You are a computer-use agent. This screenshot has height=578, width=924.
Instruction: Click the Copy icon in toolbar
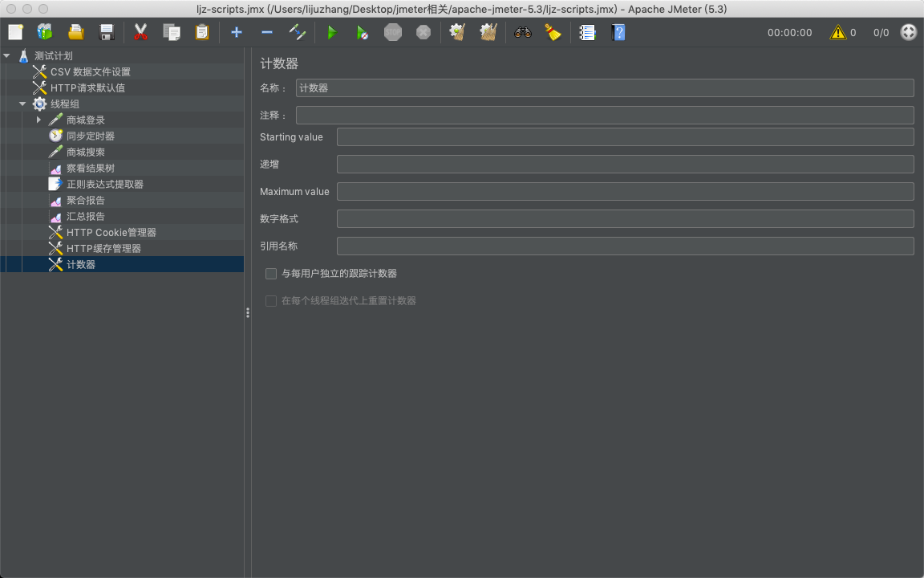[x=172, y=32]
